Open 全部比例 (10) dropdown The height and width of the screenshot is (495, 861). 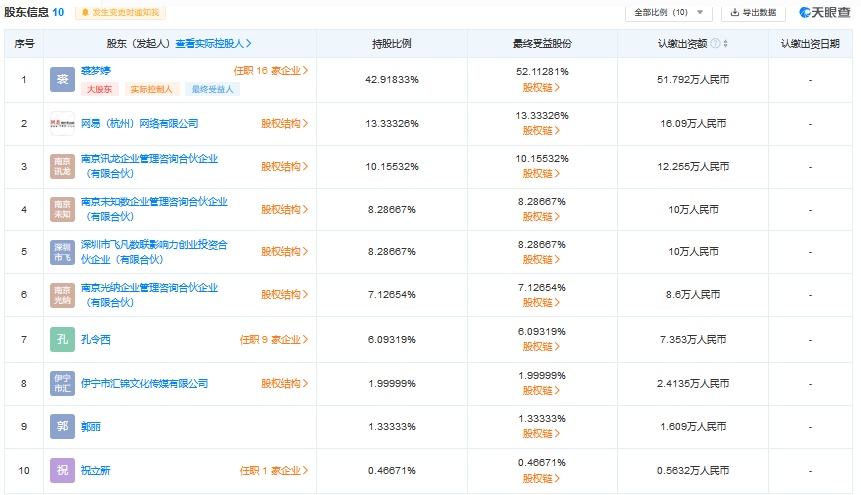tap(668, 12)
